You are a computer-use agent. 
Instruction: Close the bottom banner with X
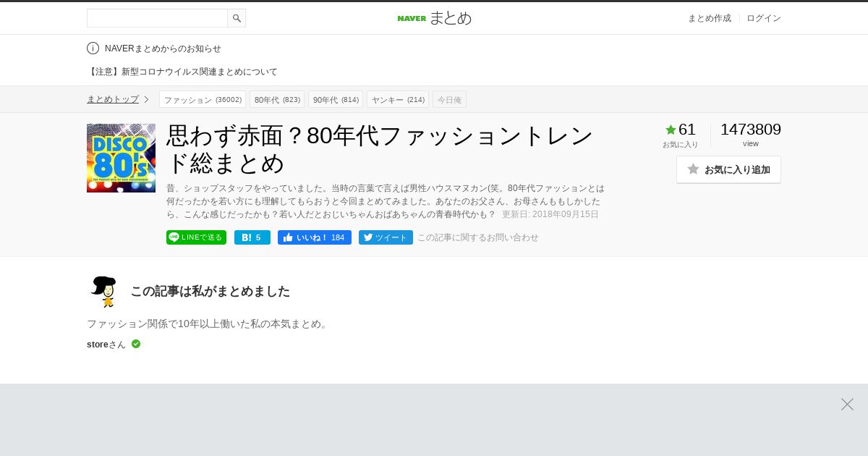point(847,404)
